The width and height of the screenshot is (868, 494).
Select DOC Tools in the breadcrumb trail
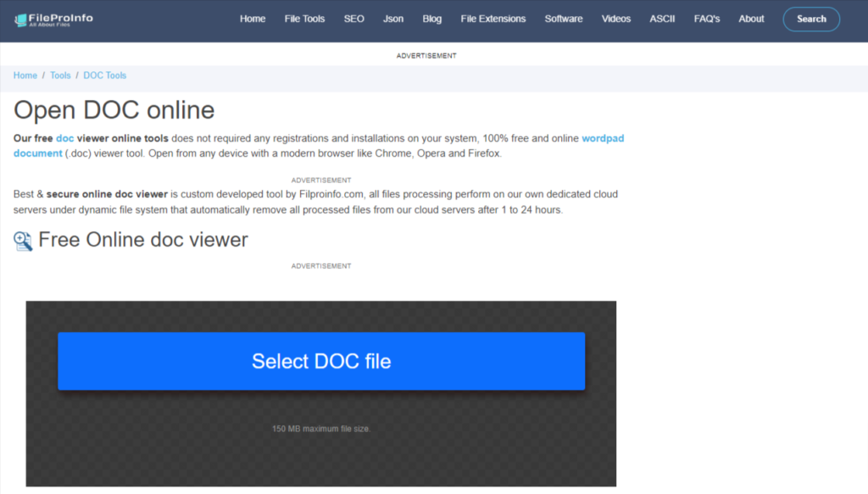coord(104,75)
